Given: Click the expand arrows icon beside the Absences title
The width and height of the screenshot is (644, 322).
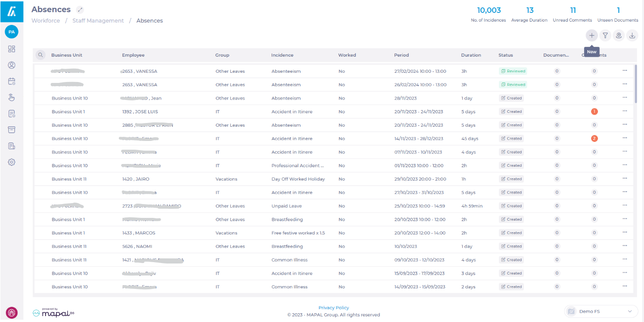Looking at the screenshot, I should (80, 10).
